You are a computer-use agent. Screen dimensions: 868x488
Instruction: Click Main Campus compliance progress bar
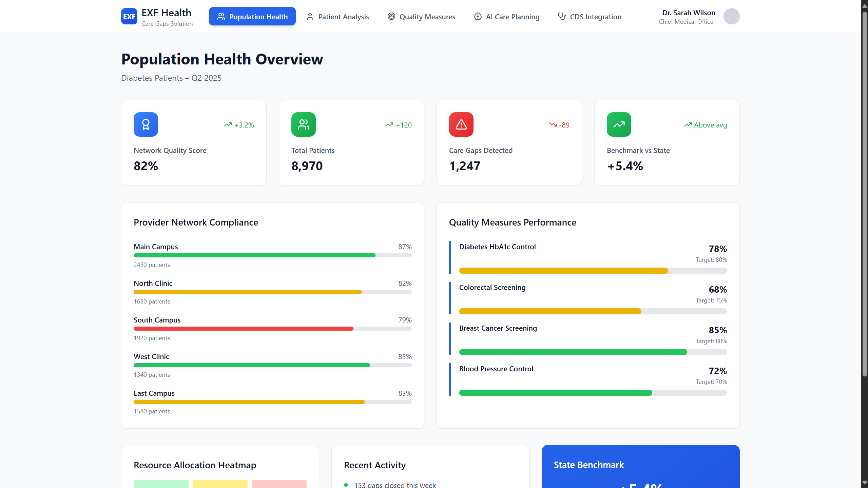pos(273,255)
